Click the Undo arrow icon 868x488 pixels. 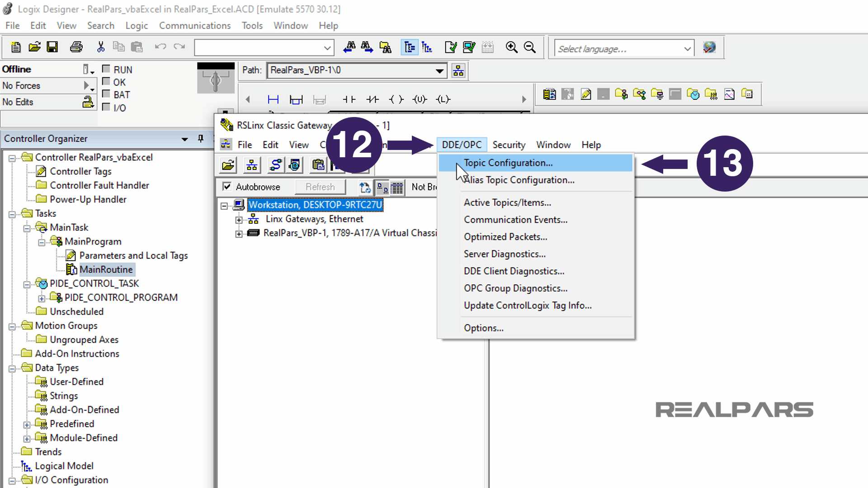[160, 47]
